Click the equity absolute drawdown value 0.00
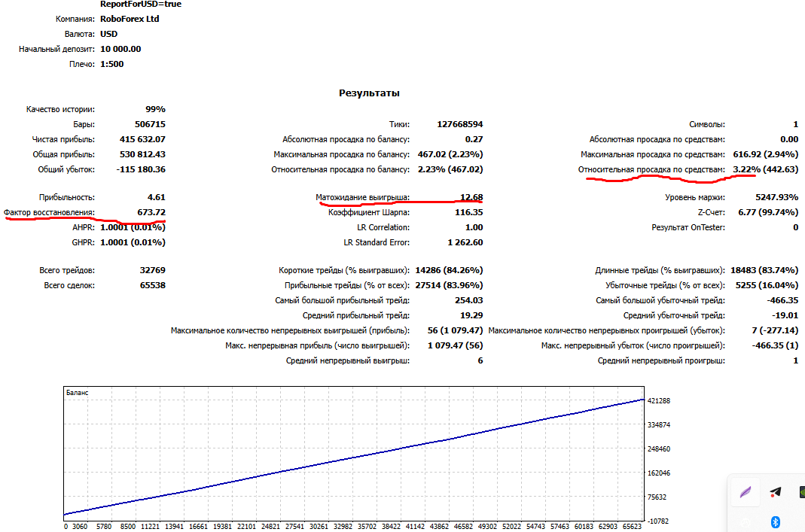Image resolution: width=805 pixels, height=532 pixels. pos(790,139)
